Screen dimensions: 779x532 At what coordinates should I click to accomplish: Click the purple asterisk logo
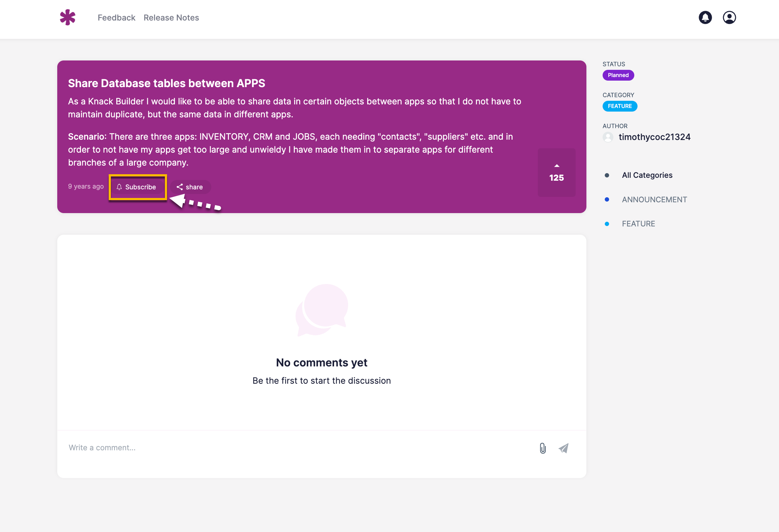[68, 17]
